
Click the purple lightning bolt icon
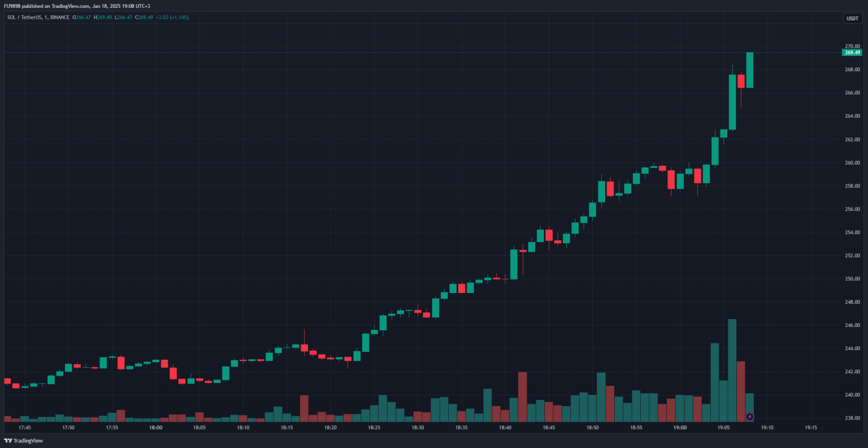[749, 417]
